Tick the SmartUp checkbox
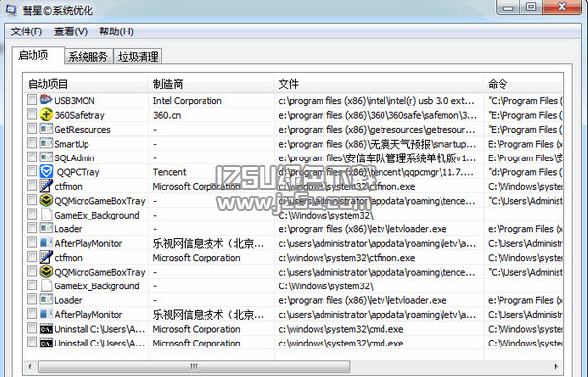This screenshot has width=588, height=377. [x=31, y=143]
